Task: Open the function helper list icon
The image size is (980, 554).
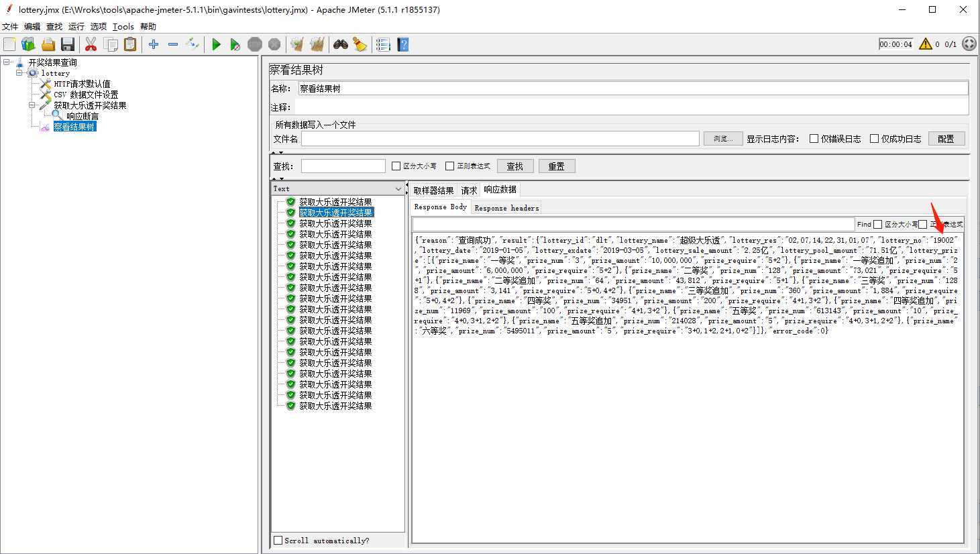Action: tap(383, 44)
